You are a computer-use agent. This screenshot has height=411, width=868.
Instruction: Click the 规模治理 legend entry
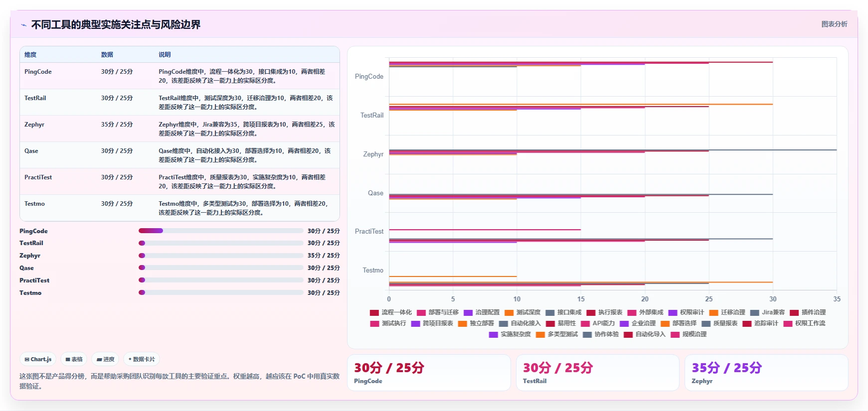(x=689, y=334)
